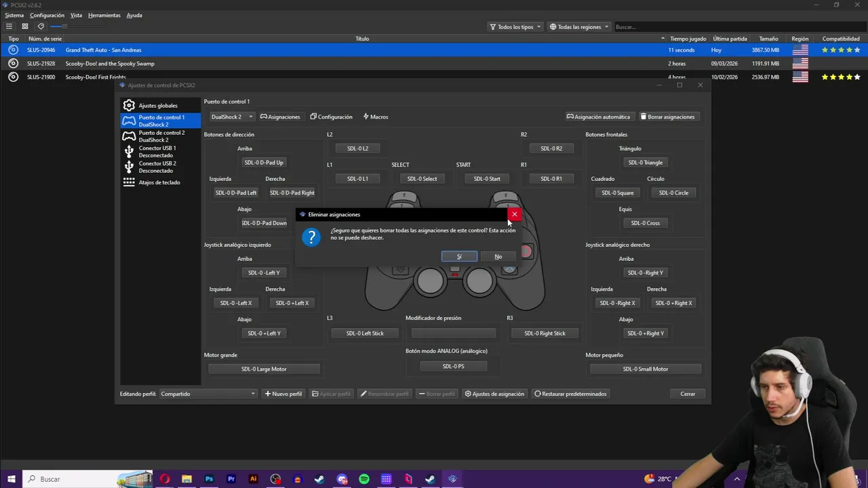
Task: Open Atajos de teclado keyboard icon
Action: point(129,182)
